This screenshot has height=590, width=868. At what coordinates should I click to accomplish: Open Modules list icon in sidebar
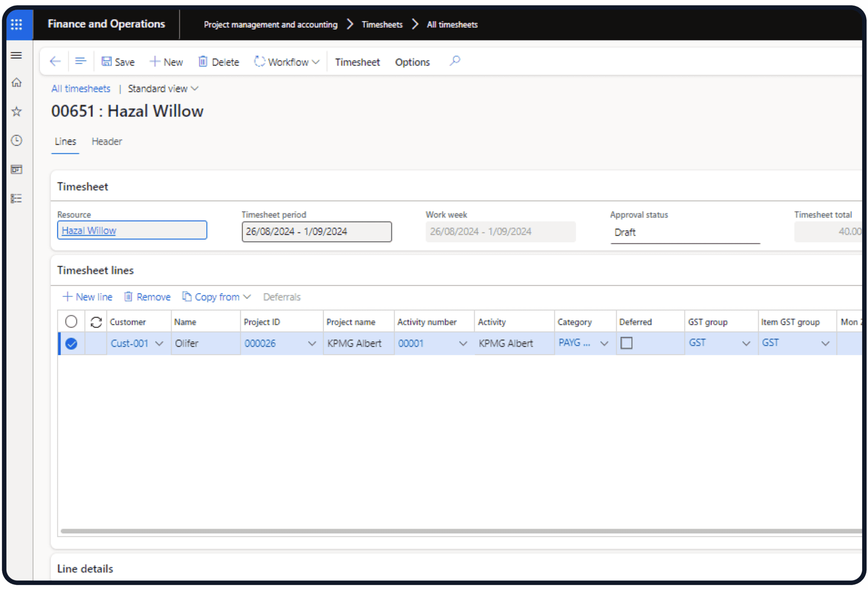pyautogui.click(x=17, y=199)
